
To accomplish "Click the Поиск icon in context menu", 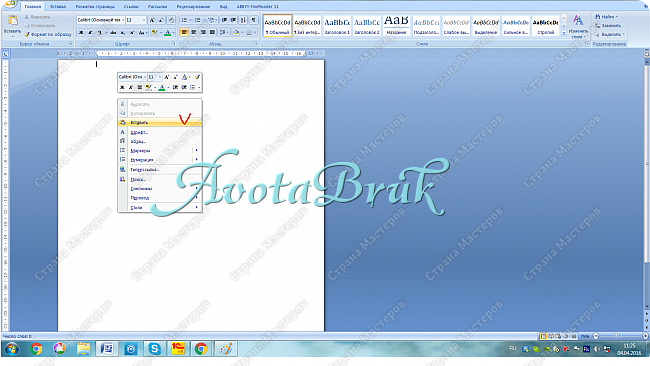I will 122,179.
